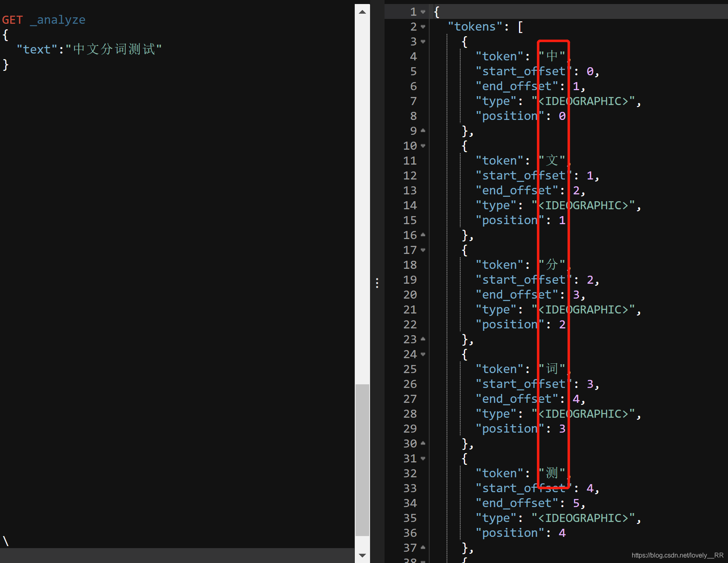
Task: Click line number 11 in gutter
Action: 410,161
